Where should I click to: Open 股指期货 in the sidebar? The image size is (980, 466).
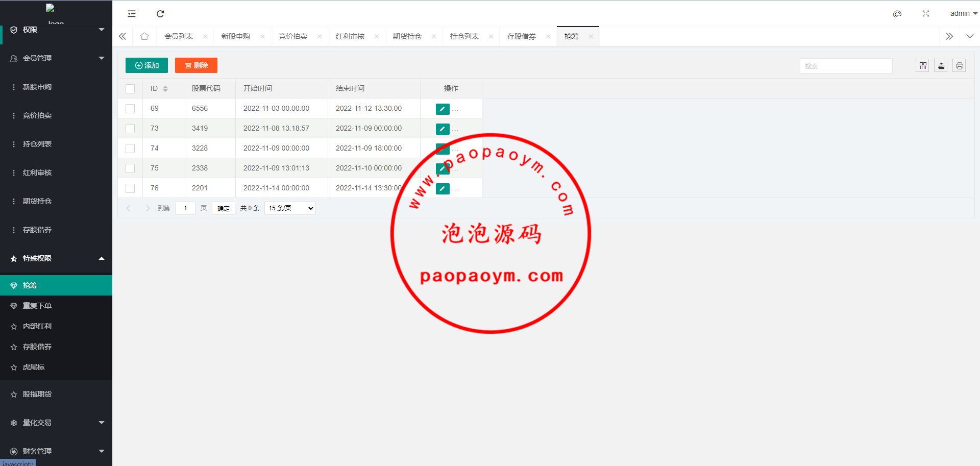(x=56, y=394)
